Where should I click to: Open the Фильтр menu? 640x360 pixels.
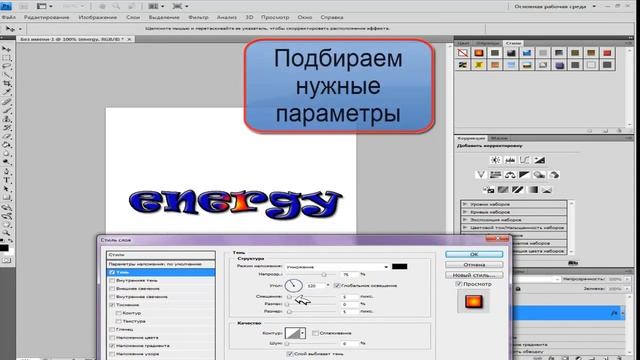tap(198, 18)
